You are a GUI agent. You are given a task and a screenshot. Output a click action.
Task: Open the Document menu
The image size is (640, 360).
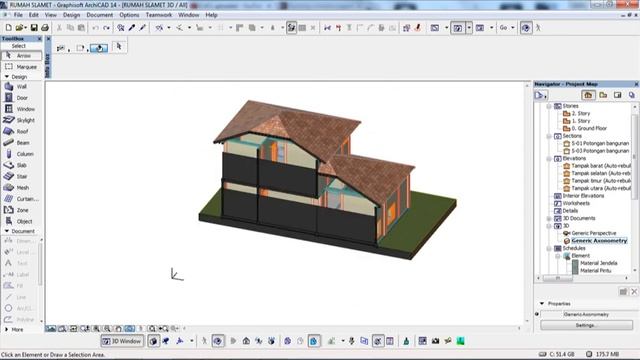[x=100, y=15]
